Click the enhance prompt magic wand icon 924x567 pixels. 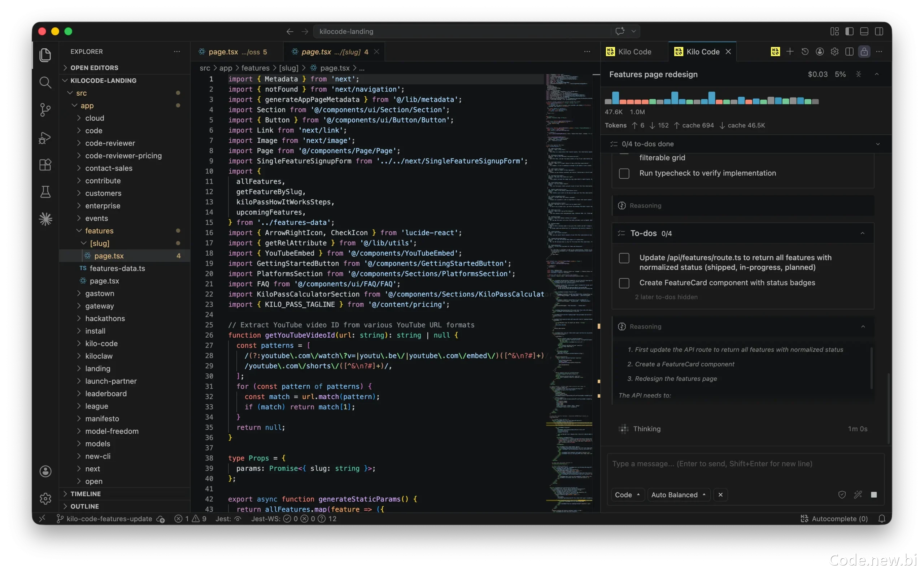(858, 494)
